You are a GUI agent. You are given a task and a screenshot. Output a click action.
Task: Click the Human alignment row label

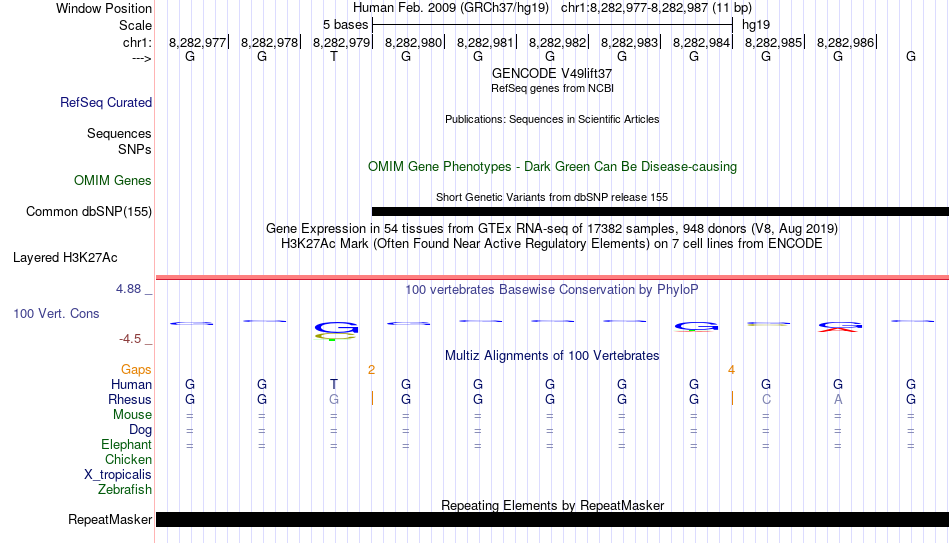click(x=131, y=385)
